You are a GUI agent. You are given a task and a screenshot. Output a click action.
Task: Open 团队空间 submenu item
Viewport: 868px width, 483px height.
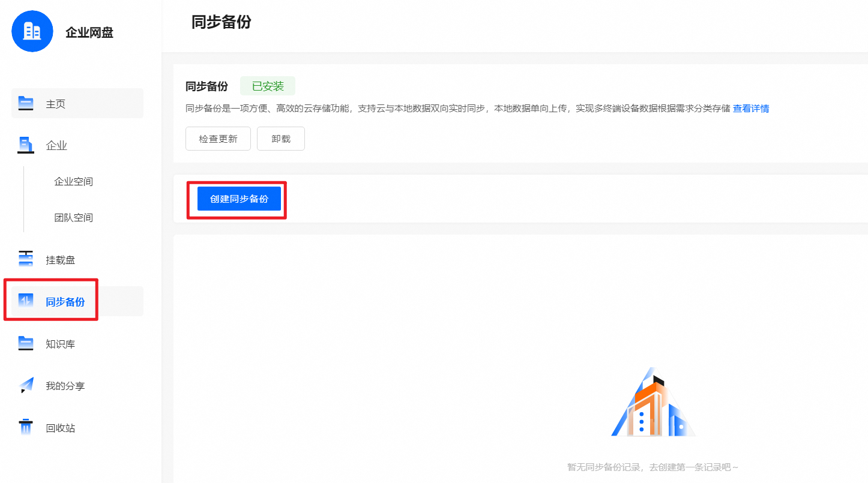(74, 217)
